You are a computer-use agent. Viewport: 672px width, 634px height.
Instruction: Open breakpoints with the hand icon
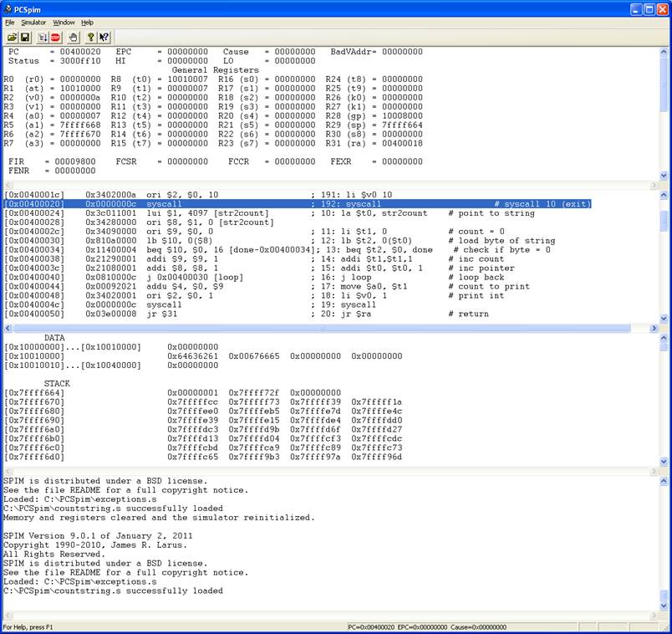click(74, 38)
